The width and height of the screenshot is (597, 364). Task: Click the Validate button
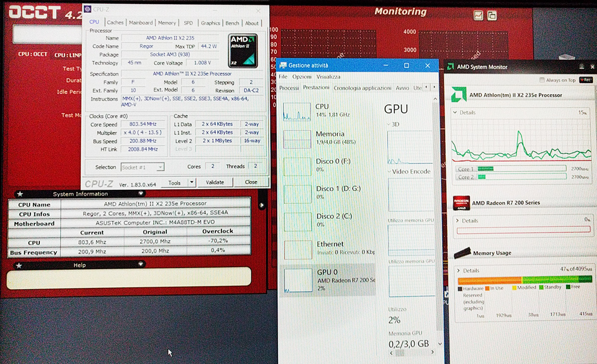coord(215,182)
